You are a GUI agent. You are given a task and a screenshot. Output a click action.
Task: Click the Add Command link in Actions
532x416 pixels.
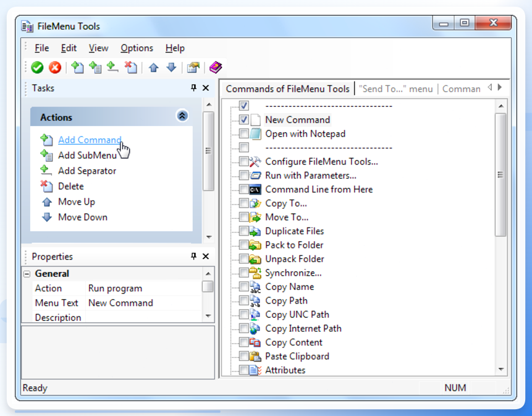[x=90, y=140]
